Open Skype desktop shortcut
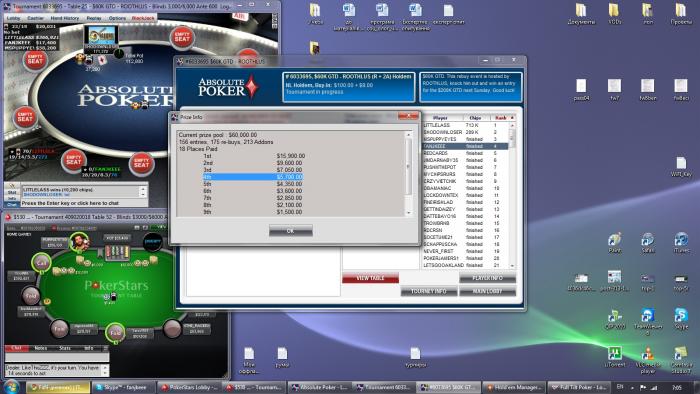700x394 pixels. [x=681, y=318]
